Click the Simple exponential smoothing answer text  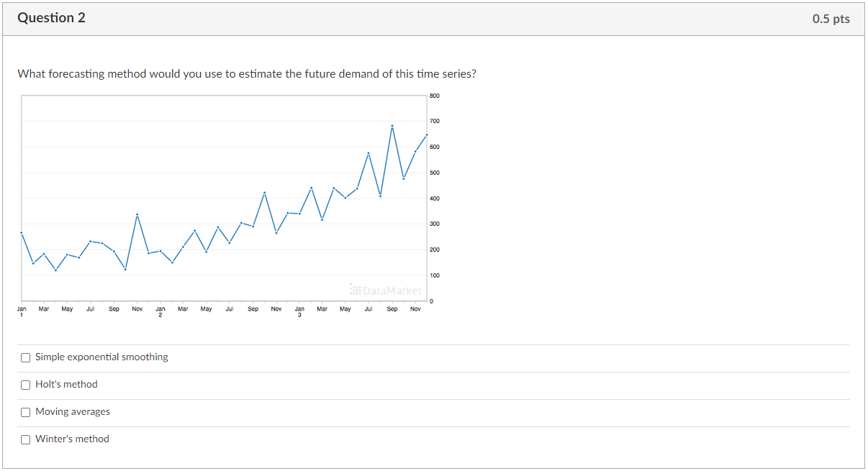click(x=101, y=357)
